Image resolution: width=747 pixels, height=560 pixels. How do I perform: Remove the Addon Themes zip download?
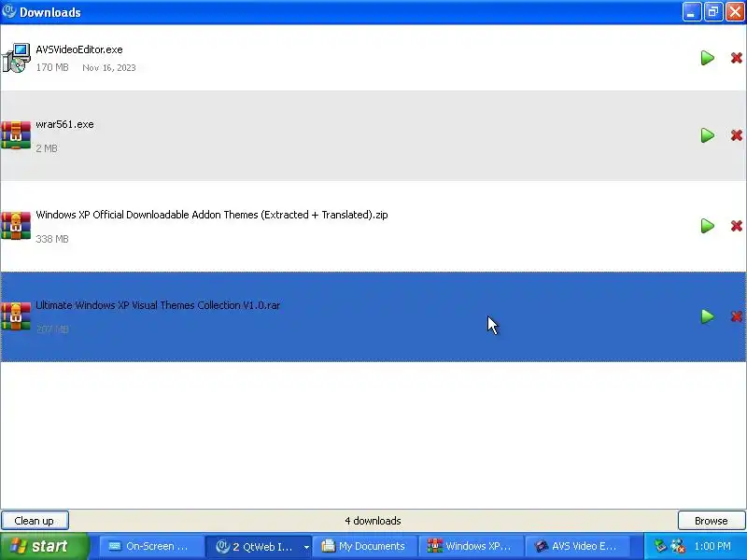(x=736, y=226)
